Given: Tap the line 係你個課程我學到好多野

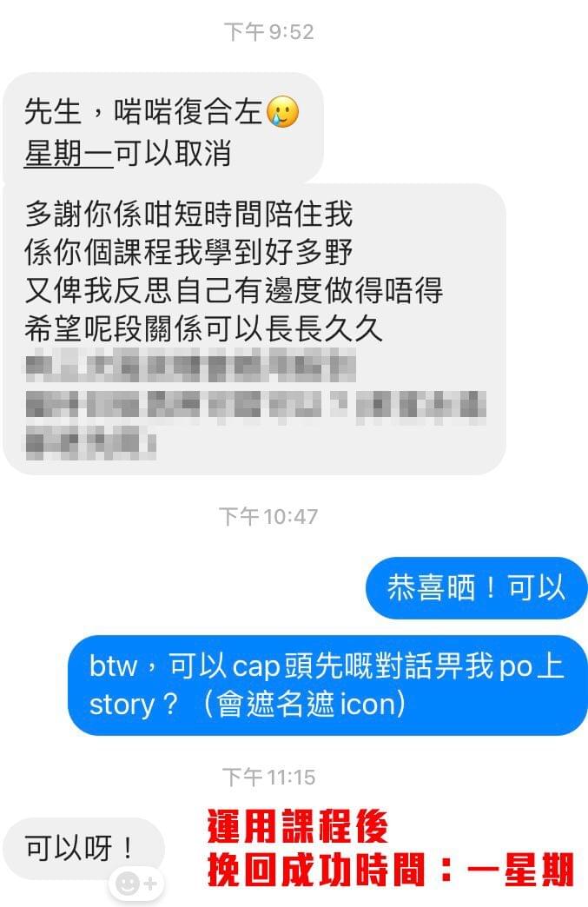Looking at the screenshot, I should click(188, 252).
